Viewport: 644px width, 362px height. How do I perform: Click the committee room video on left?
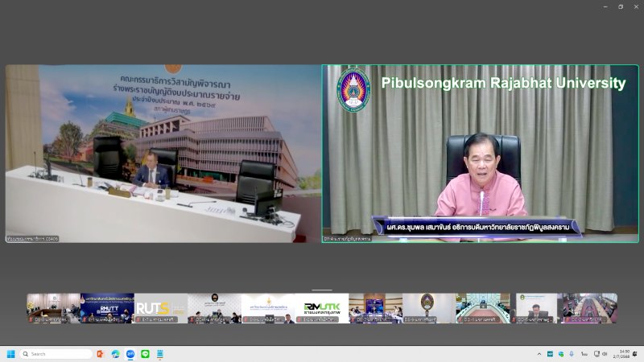pos(163,153)
